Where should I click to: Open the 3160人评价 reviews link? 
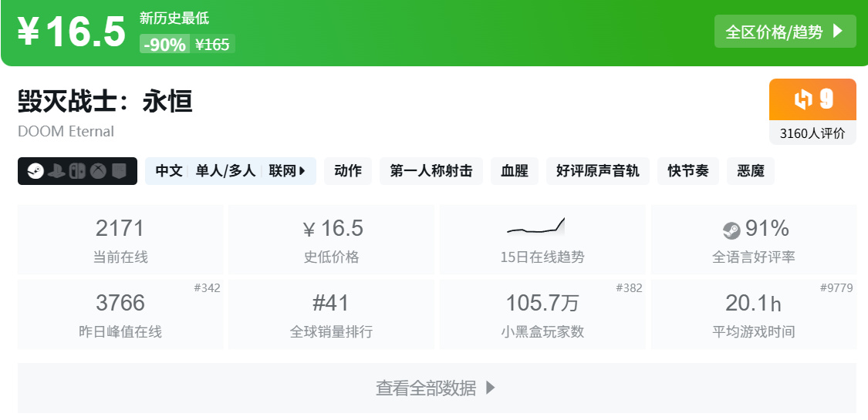coord(812,133)
